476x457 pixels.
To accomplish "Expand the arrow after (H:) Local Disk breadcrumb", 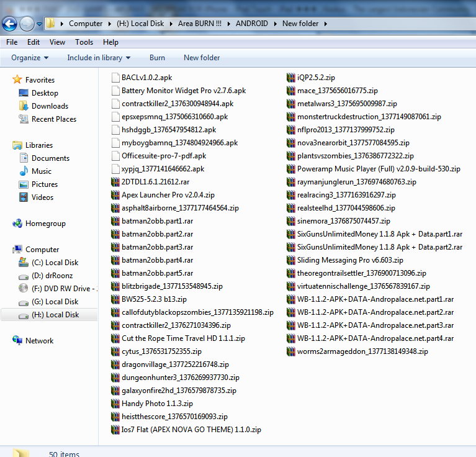I will coord(171,24).
